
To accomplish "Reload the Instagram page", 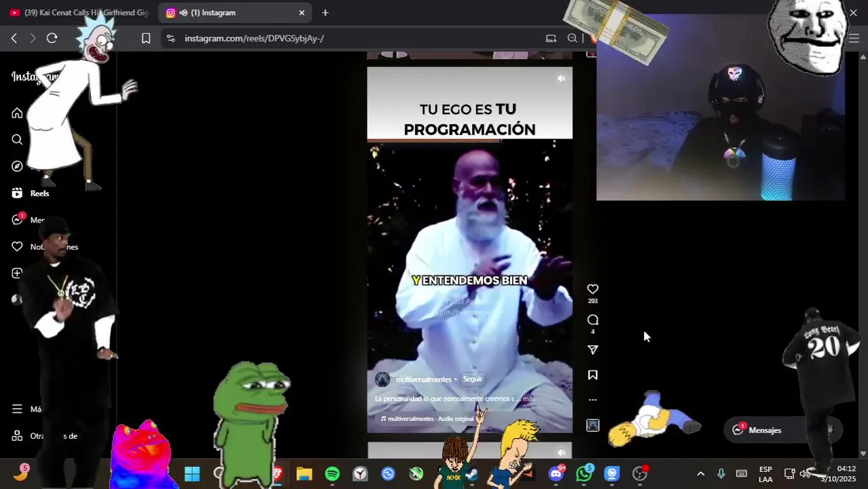I will (x=52, y=38).
